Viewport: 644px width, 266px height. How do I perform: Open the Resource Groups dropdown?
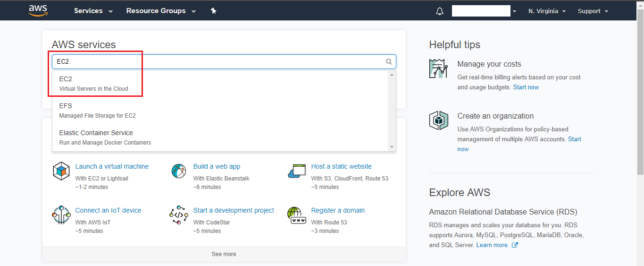click(160, 11)
